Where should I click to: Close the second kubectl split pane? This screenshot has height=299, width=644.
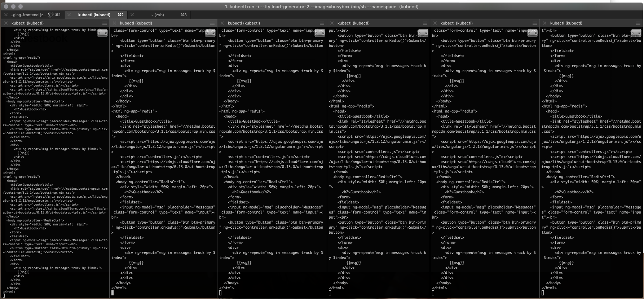coord(114,23)
